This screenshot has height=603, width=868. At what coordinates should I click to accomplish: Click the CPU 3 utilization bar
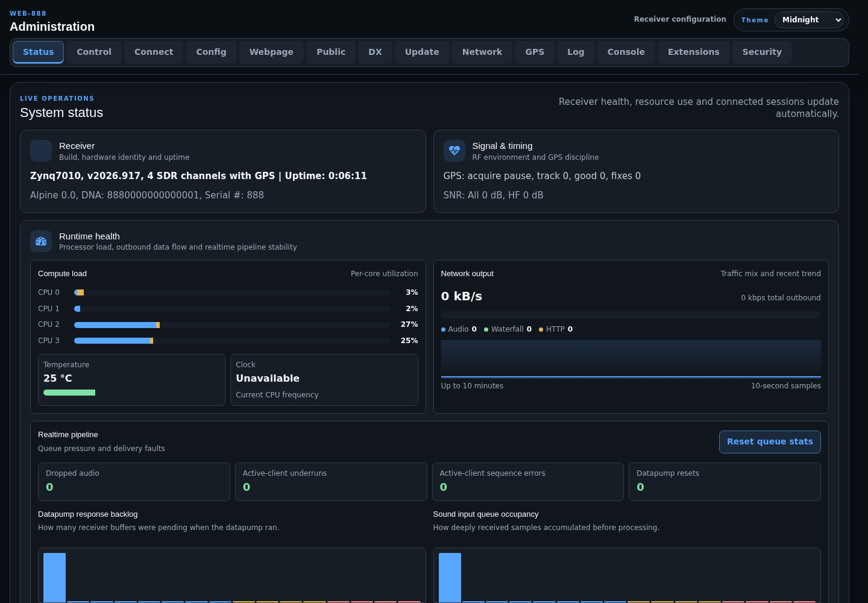click(232, 341)
